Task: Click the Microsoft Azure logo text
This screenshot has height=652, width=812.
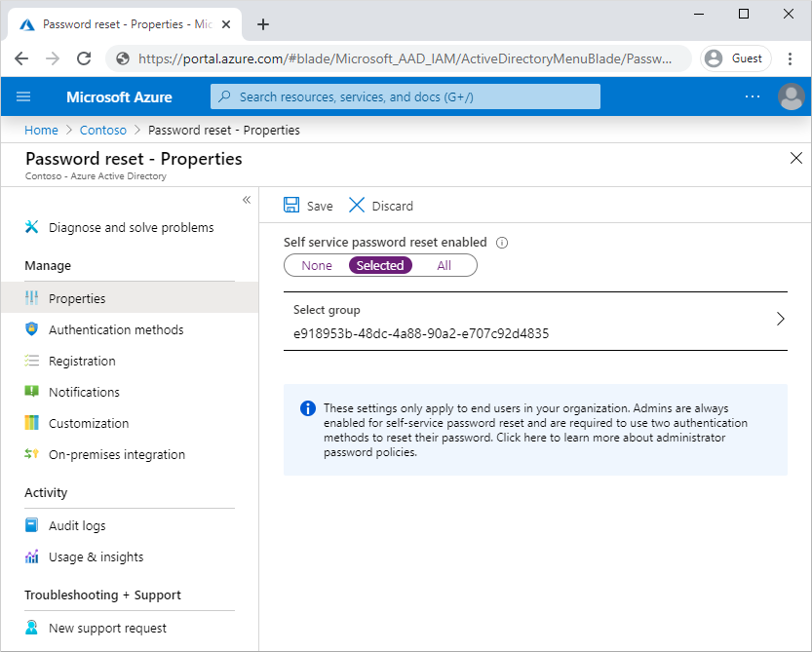Action: tap(119, 96)
